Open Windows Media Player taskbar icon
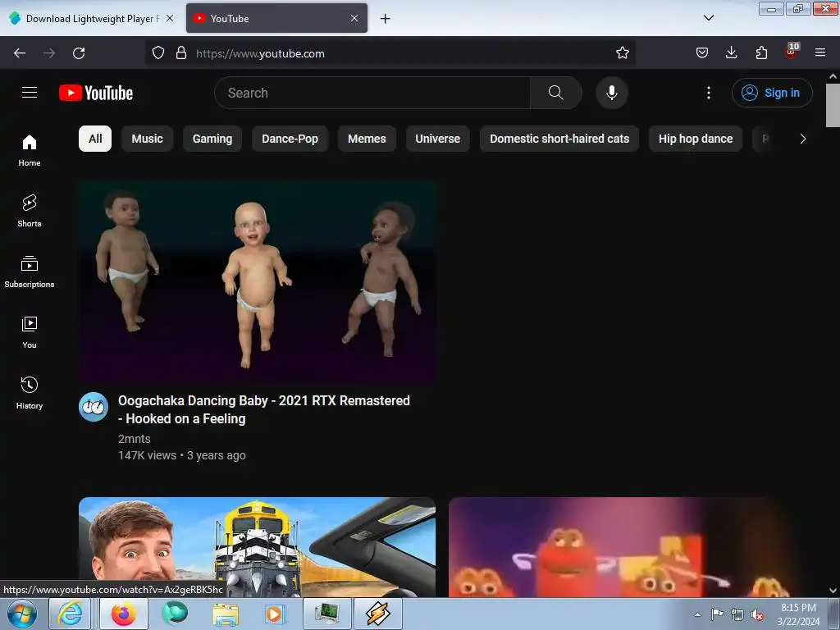The image size is (840, 630). (274, 614)
